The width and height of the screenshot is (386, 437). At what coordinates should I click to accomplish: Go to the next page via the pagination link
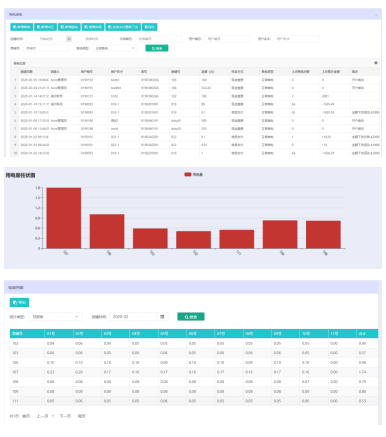click(65, 416)
